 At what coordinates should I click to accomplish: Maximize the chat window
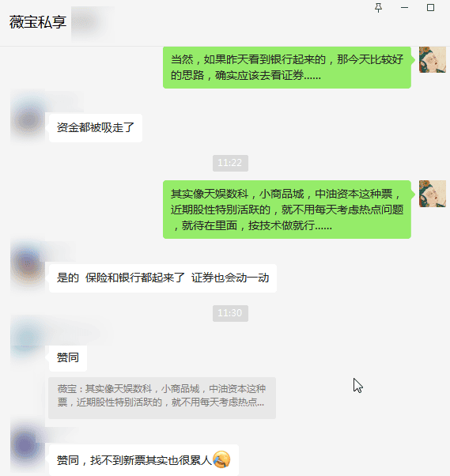coord(430,8)
